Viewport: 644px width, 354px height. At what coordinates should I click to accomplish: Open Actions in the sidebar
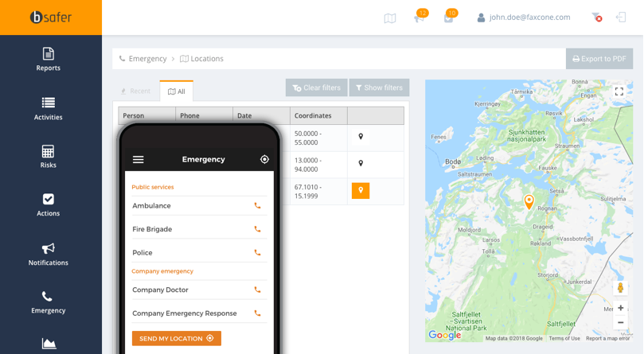pos(48,204)
